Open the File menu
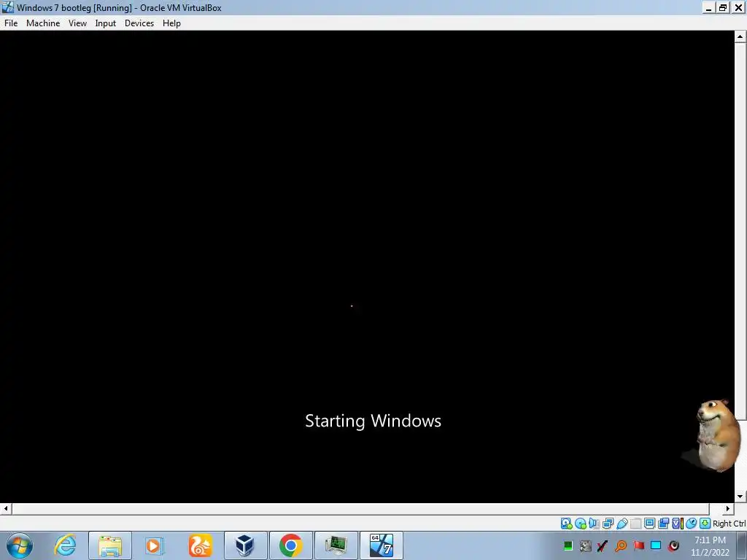Image resolution: width=747 pixels, height=560 pixels. pos(11,23)
